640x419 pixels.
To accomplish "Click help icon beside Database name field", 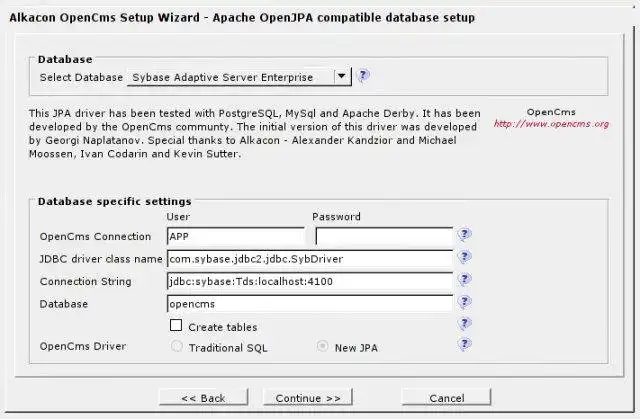I will (465, 302).
